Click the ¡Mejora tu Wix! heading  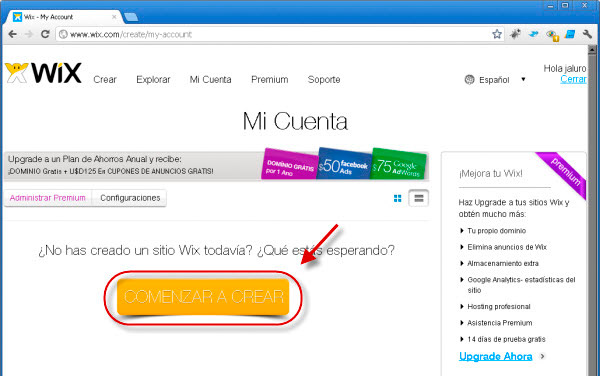[491, 173]
